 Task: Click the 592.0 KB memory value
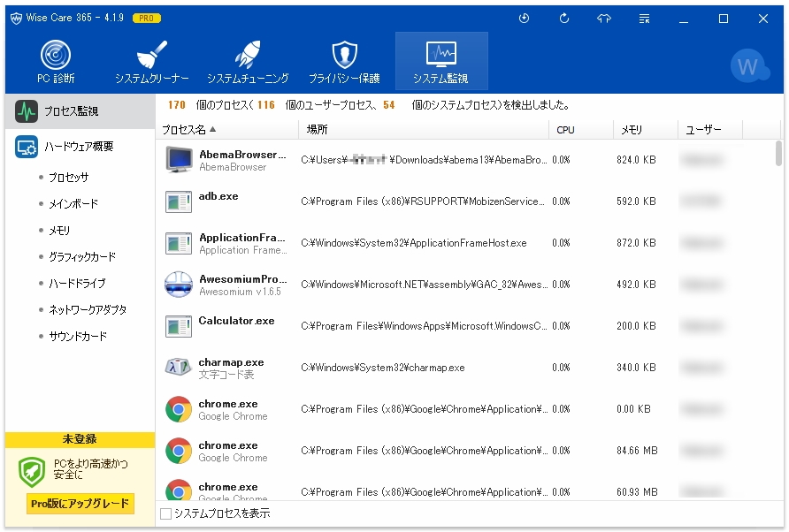point(636,201)
